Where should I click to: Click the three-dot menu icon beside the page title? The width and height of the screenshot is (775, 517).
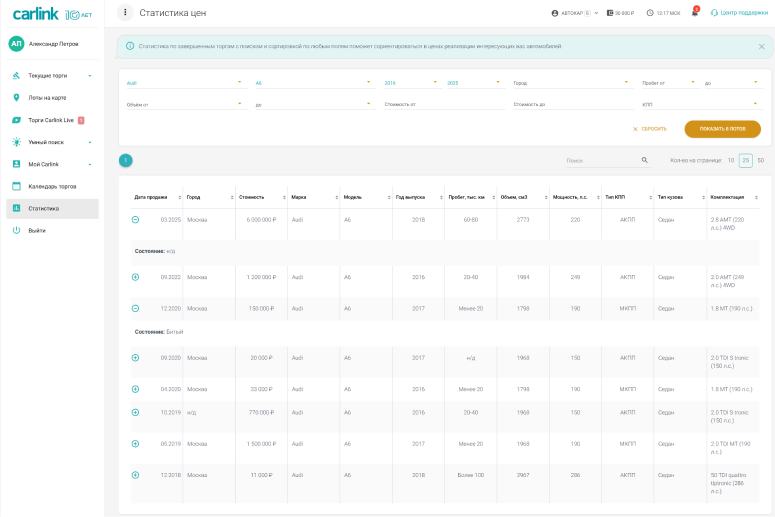pyautogui.click(x=125, y=13)
